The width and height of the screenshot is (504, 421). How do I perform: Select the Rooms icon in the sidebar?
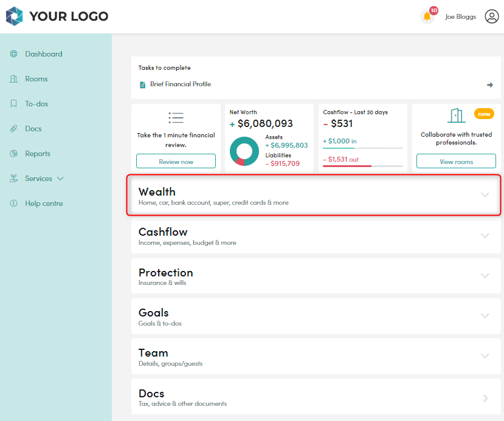click(14, 78)
